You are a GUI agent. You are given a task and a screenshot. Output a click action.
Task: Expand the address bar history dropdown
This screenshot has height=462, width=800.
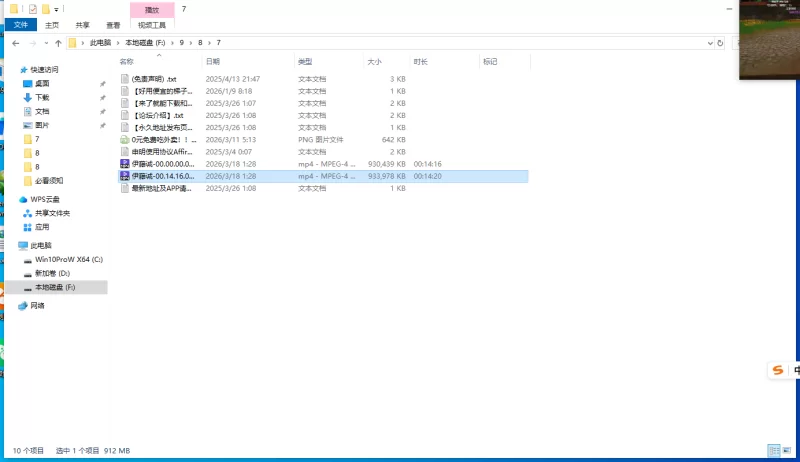[x=708, y=43]
